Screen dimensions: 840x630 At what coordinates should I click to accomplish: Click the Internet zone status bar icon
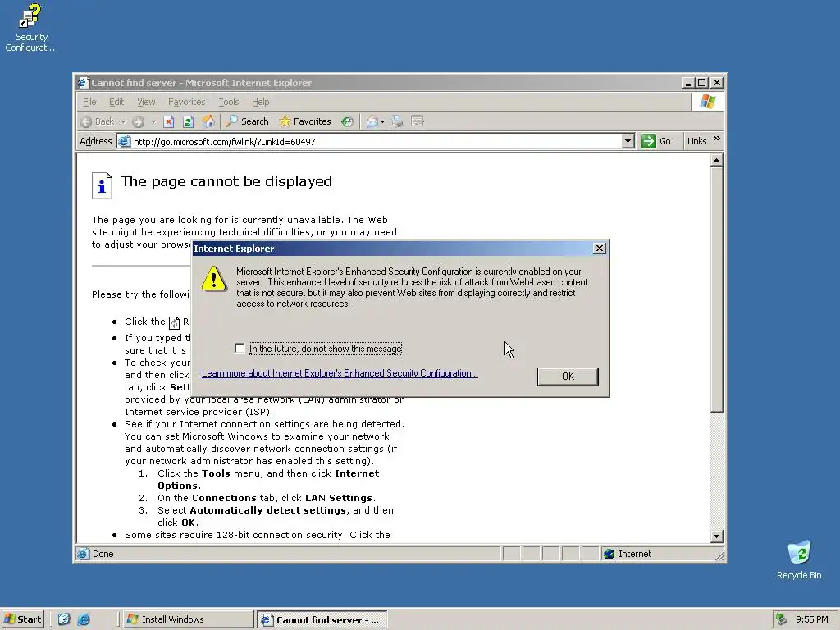click(x=609, y=554)
